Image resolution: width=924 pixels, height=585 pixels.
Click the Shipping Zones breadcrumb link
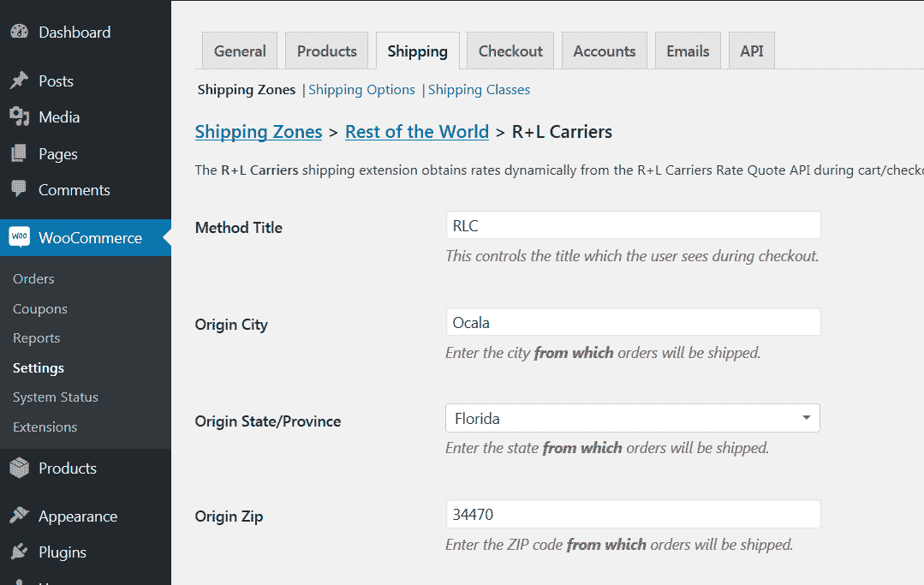pyautogui.click(x=259, y=132)
